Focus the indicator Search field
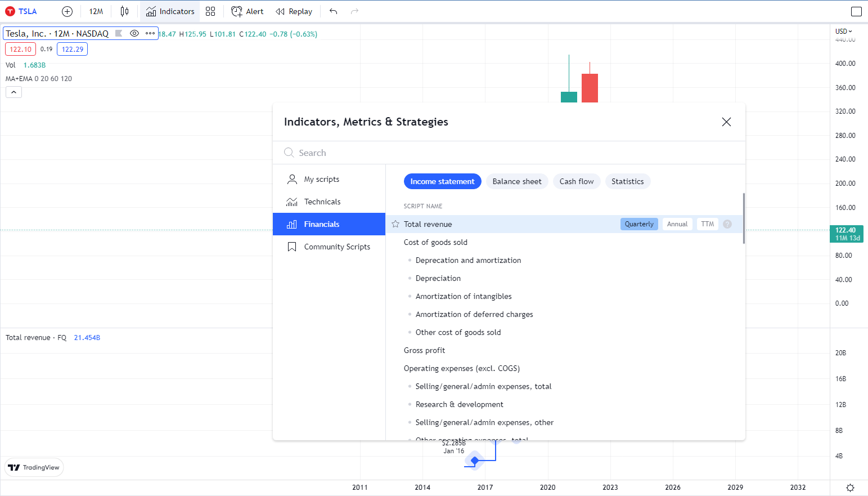The image size is (868, 496). coord(509,153)
